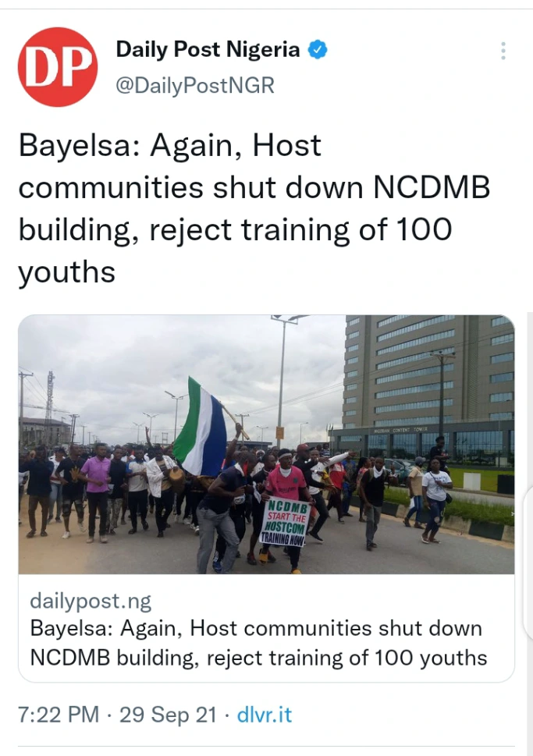
Task: Open the tweet's three-dot options menu
Action: (x=503, y=51)
